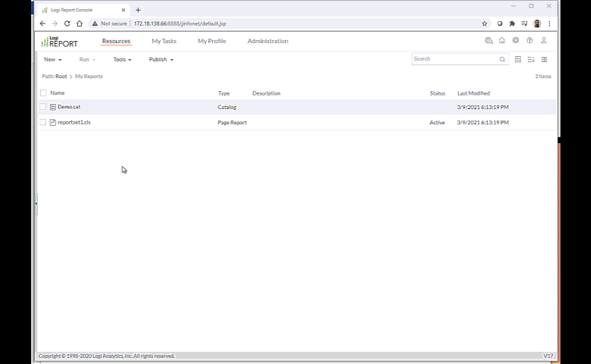Screen dimensions: 591x364
Task: Click the sort order icon
Action: pos(531,59)
